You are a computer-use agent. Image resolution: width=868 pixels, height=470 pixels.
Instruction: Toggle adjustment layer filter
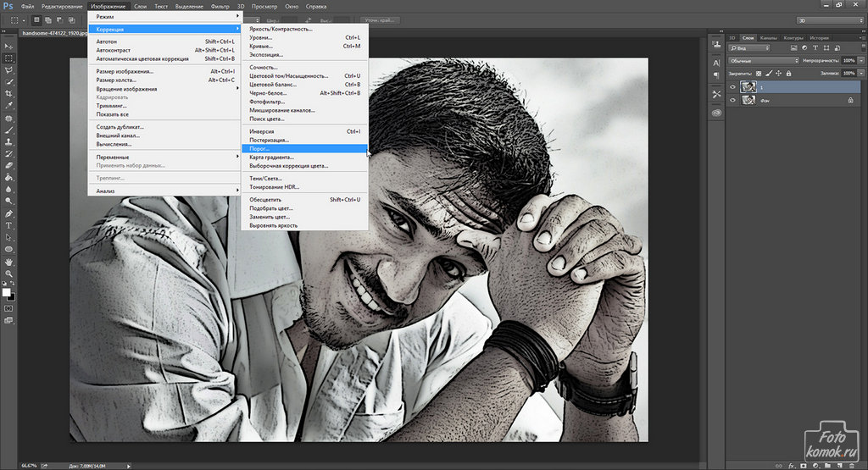click(804, 48)
